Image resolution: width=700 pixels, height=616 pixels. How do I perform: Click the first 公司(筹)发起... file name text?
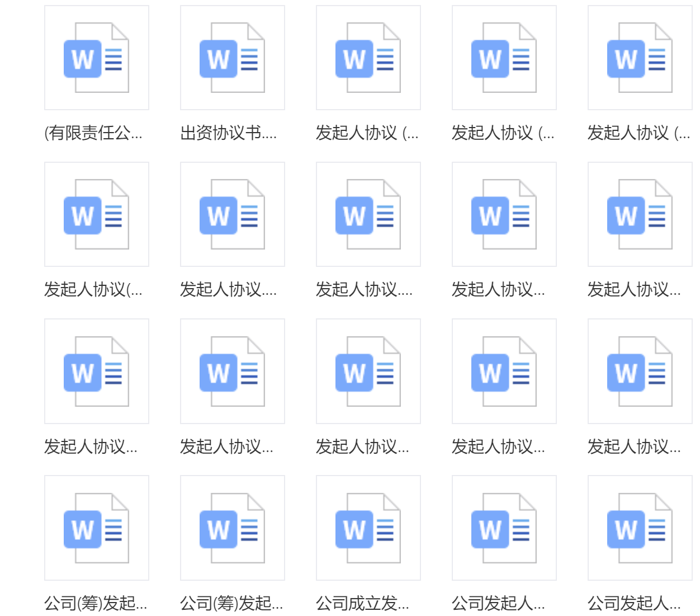coord(96,603)
